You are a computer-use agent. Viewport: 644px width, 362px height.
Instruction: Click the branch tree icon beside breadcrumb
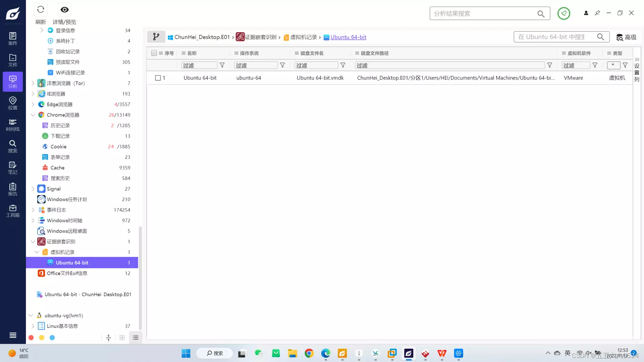click(156, 37)
